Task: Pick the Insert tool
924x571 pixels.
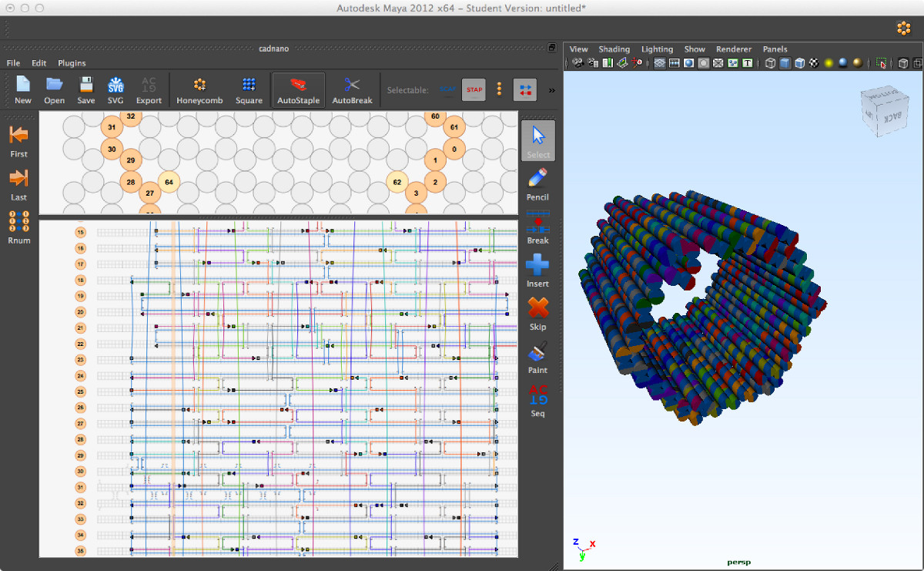Action: tap(537, 270)
